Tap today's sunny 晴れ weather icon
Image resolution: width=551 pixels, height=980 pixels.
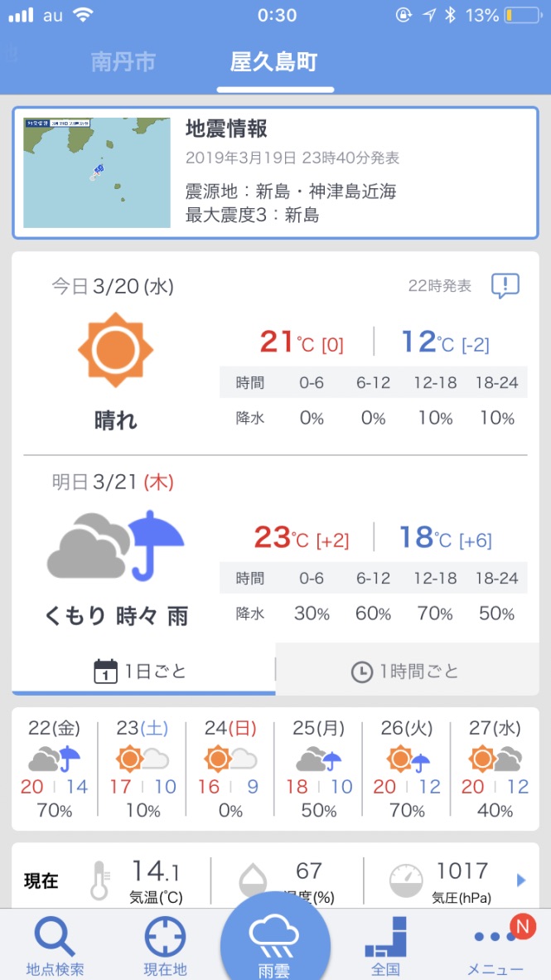click(115, 349)
